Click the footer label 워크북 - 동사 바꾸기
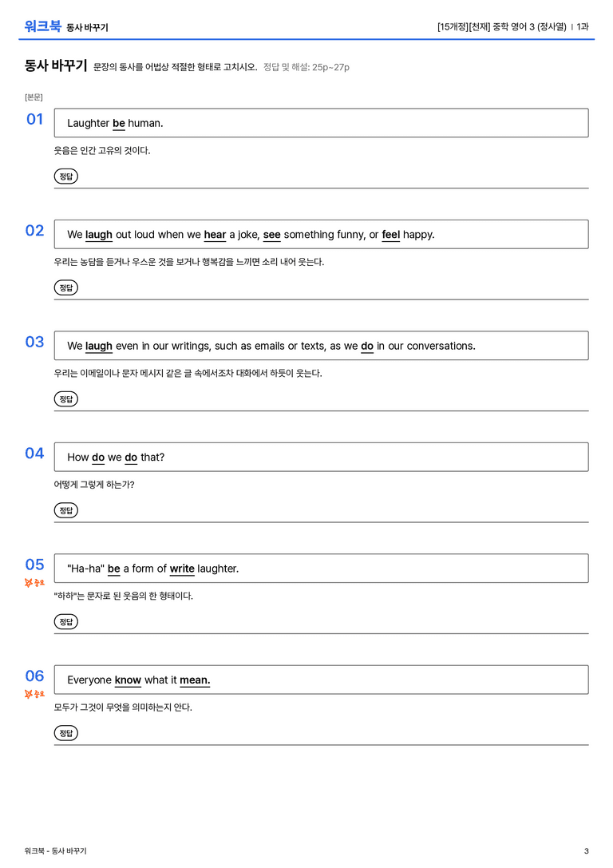The image size is (613, 868). (55, 851)
